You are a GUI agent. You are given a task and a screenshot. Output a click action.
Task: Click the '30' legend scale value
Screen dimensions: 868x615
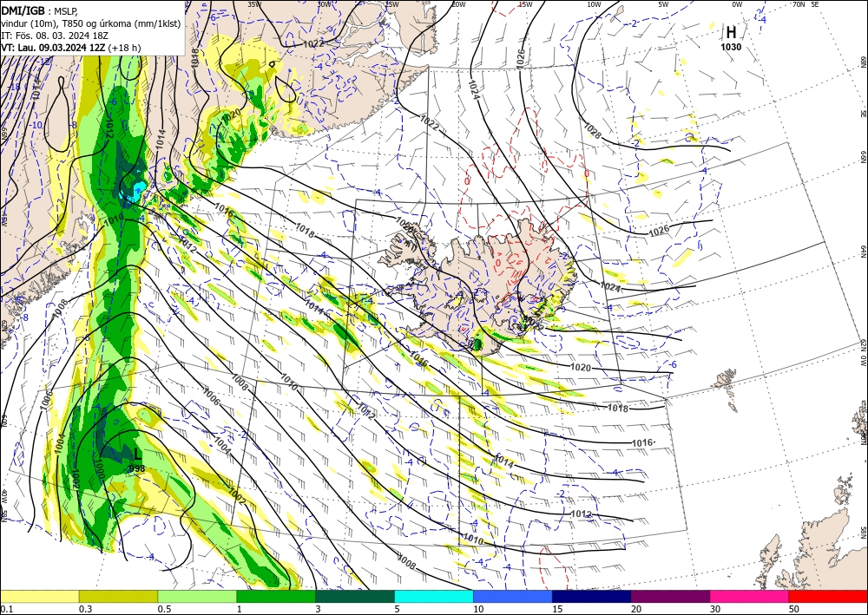(715, 609)
